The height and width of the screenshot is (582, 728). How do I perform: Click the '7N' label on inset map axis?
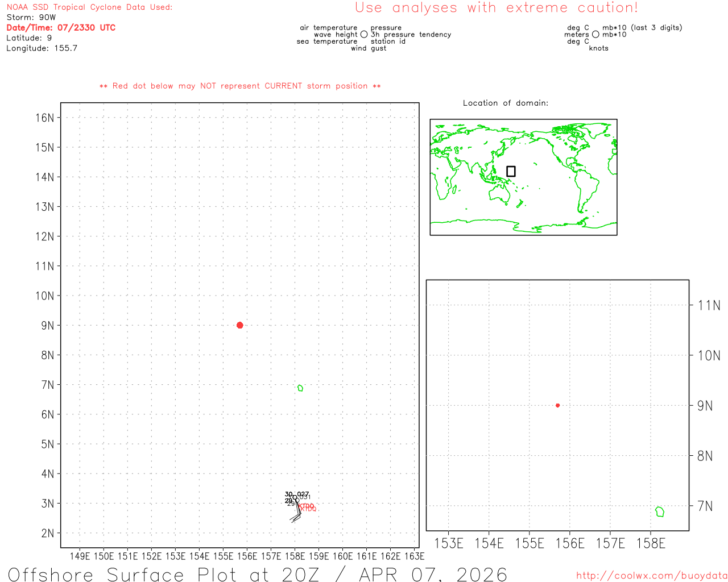(x=705, y=506)
